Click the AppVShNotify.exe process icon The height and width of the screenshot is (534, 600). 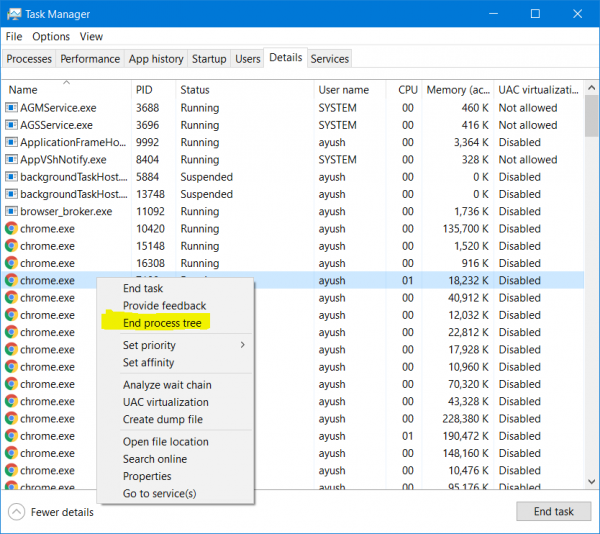(x=12, y=160)
